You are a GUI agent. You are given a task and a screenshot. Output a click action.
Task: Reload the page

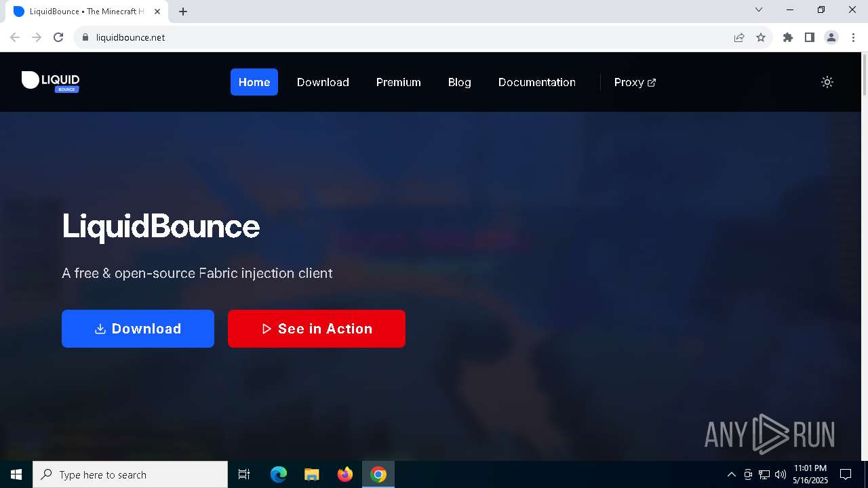tap(58, 37)
